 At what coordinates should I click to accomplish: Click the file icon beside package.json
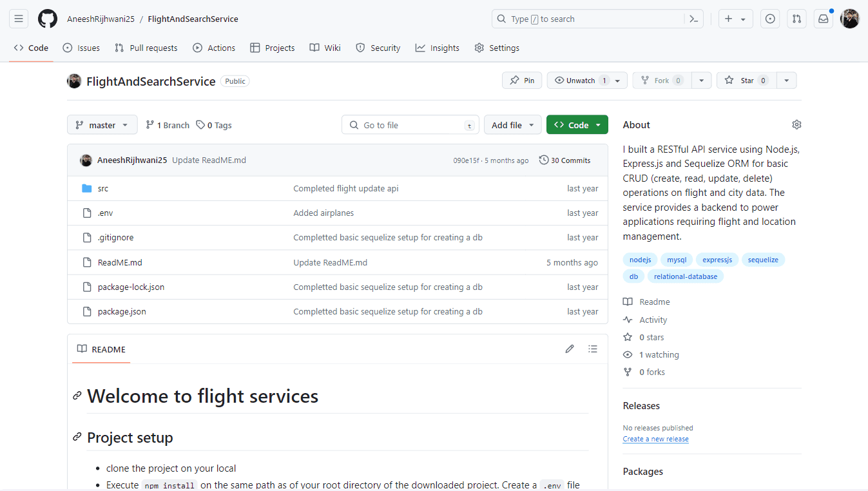click(87, 311)
